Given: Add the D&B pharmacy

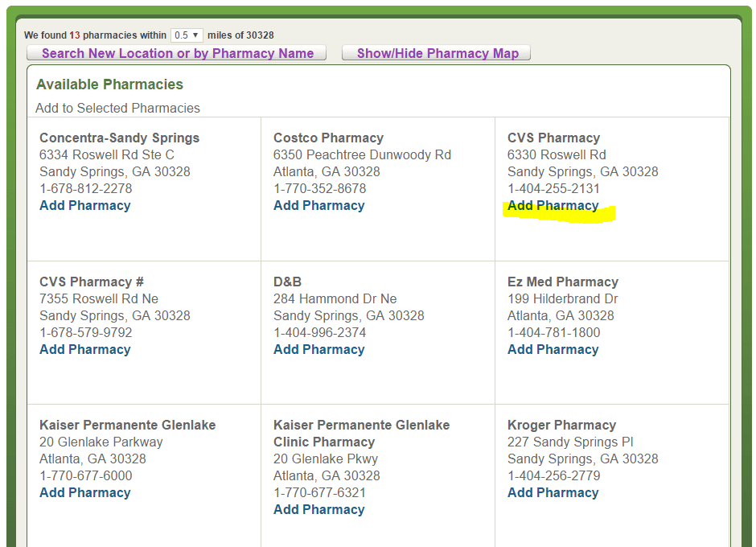Looking at the screenshot, I should click(318, 349).
